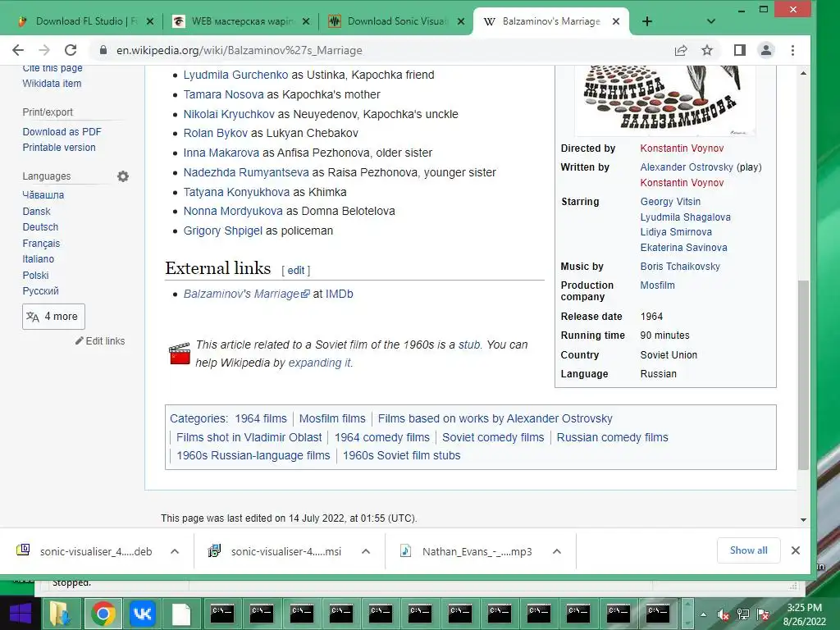Image resolution: width=840 pixels, height=630 pixels.
Task: Open Boris Tchaikovsky article link
Action: (680, 267)
